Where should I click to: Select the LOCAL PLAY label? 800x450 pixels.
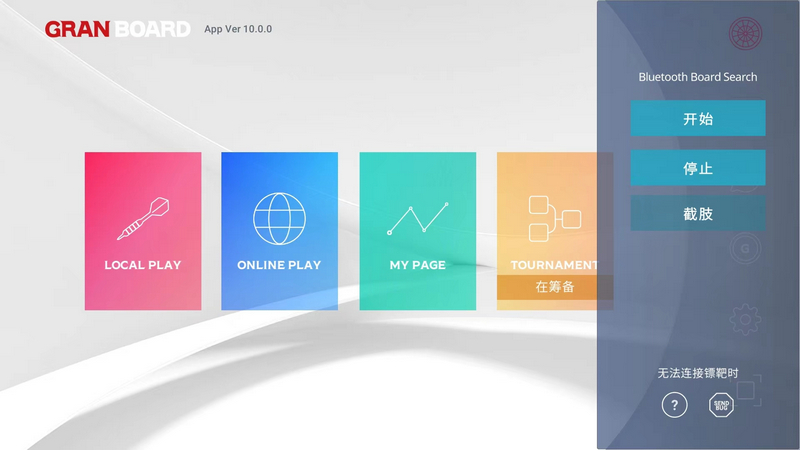pos(143,265)
